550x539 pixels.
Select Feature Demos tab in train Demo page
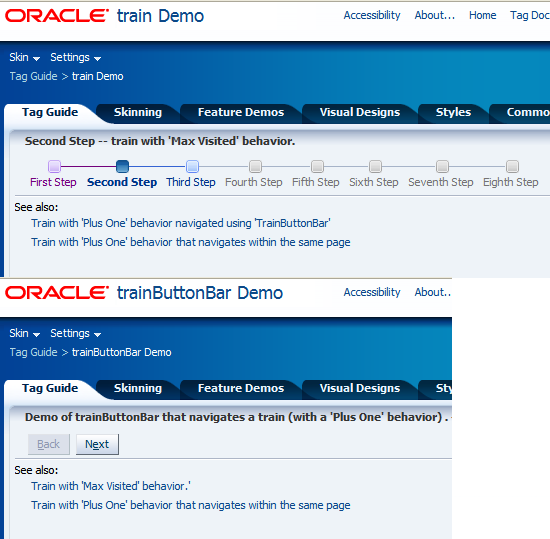point(241,113)
